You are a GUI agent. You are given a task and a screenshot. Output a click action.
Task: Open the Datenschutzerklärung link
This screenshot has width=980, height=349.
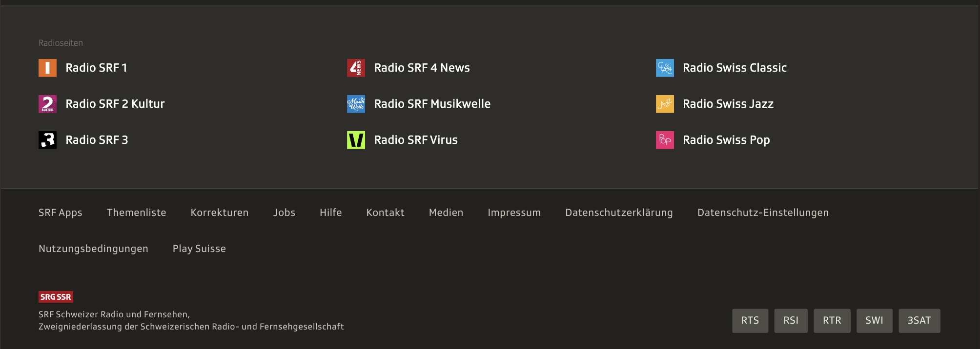tap(619, 213)
